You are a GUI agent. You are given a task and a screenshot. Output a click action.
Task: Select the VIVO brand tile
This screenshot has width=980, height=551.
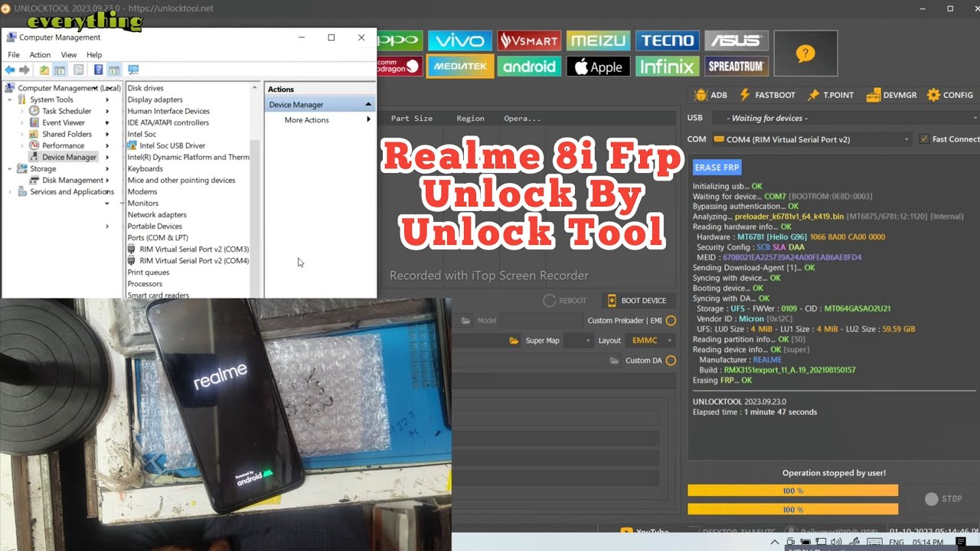pyautogui.click(x=459, y=41)
